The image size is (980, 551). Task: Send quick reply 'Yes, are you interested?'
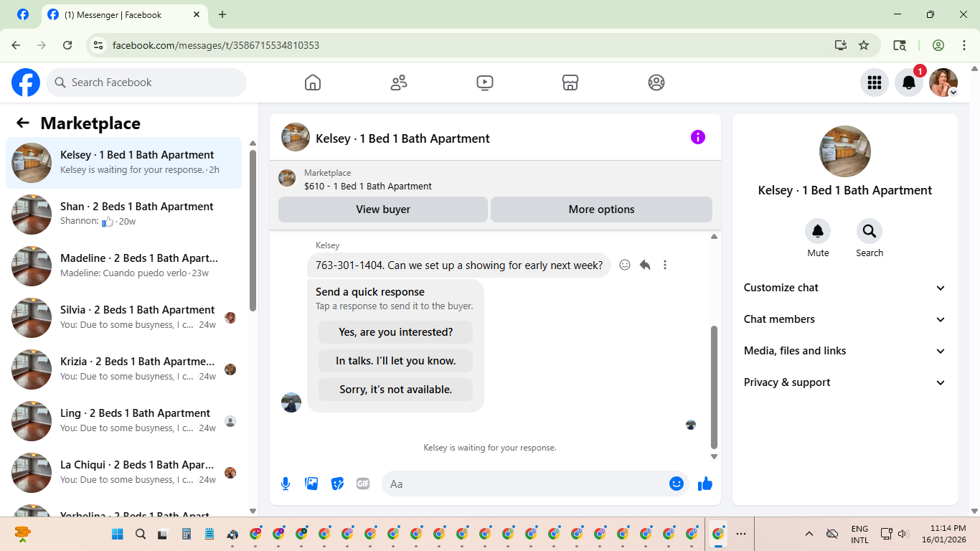(396, 332)
